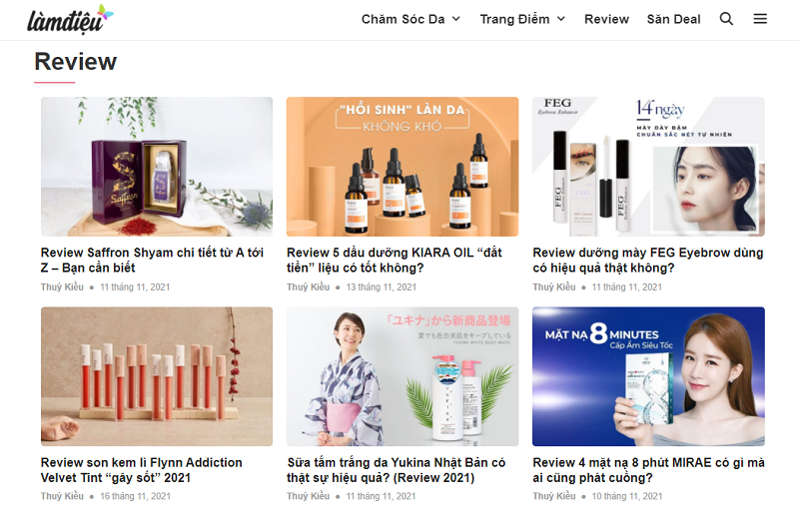Screen dimensions: 799x532
Task: Read the Review Saffron Shyam article title
Action: click(x=152, y=261)
